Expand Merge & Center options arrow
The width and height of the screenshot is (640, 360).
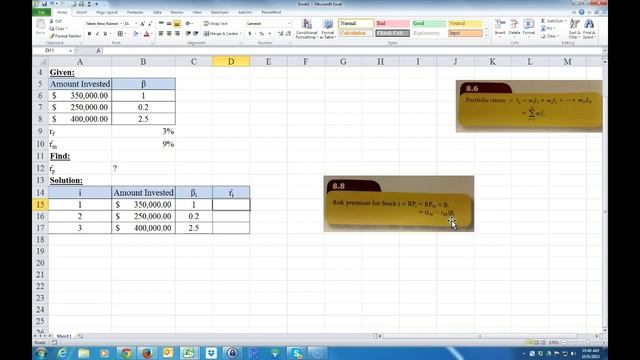click(x=241, y=33)
